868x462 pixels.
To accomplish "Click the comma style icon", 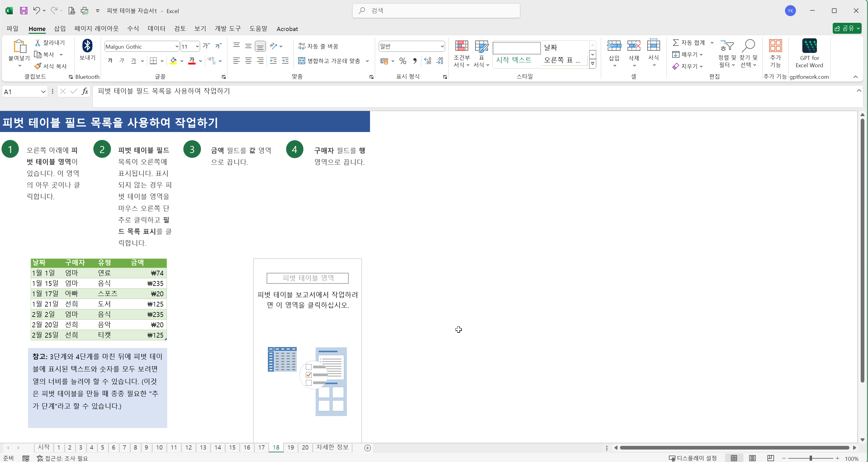I will click(415, 61).
